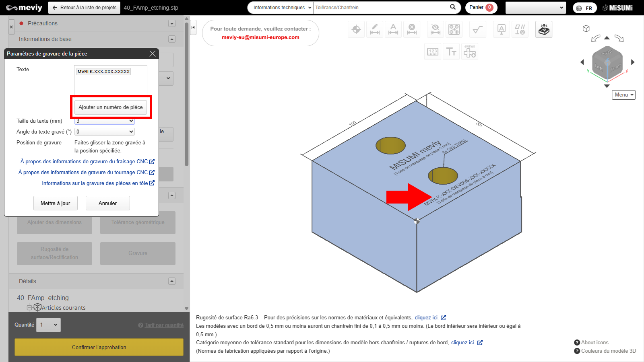Reset view with isometric cube icon

(586, 29)
